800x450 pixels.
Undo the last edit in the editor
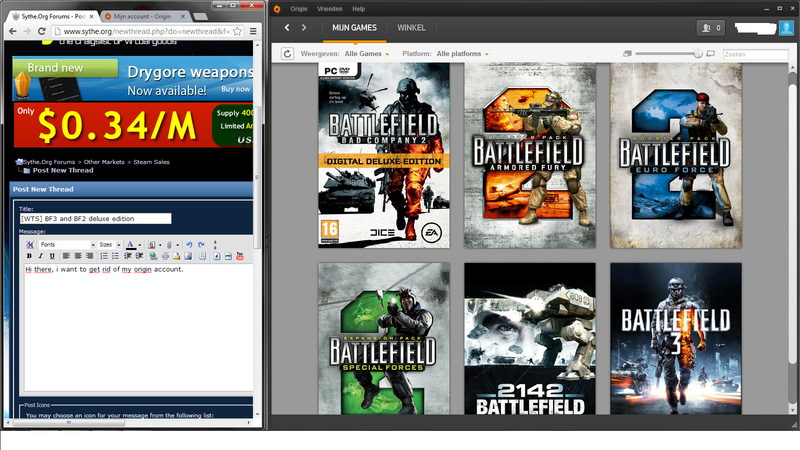(x=189, y=244)
